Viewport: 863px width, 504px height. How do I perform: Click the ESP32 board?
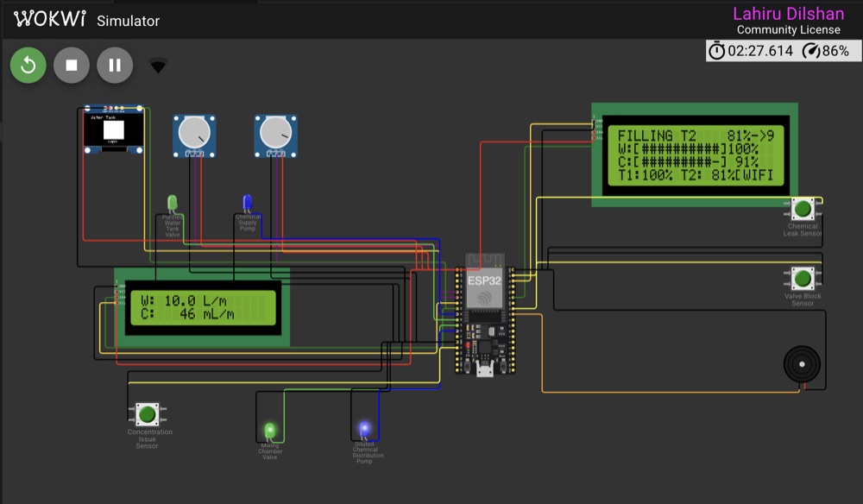(x=485, y=315)
